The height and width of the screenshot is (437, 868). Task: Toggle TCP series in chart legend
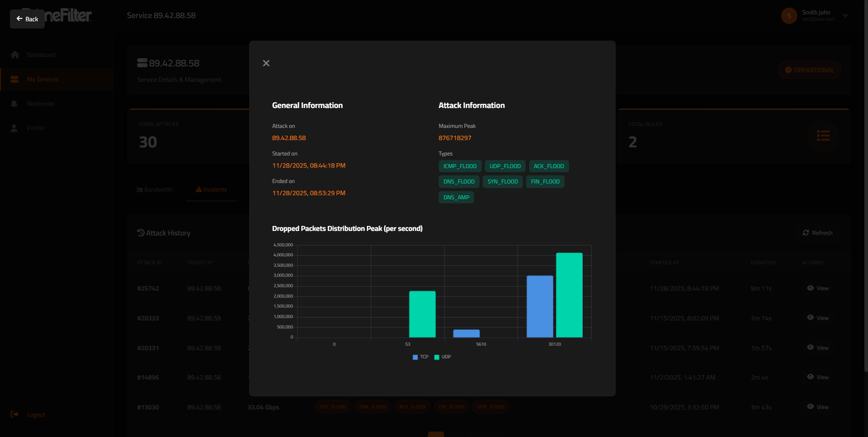pyautogui.click(x=420, y=357)
